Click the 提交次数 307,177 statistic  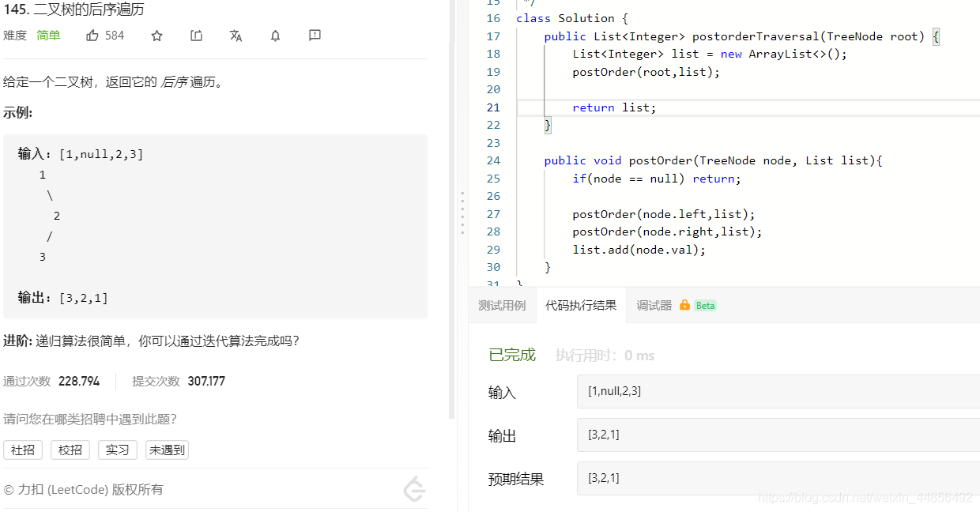[x=179, y=382]
